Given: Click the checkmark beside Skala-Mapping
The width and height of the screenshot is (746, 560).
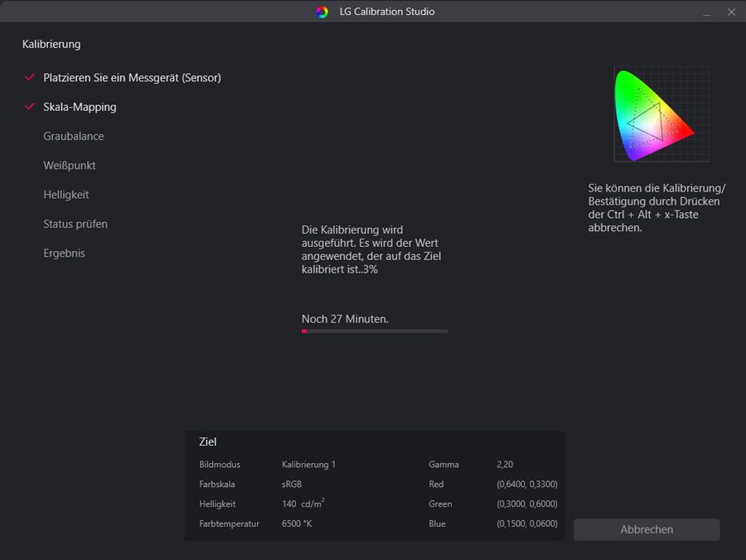Looking at the screenshot, I should tap(30, 107).
